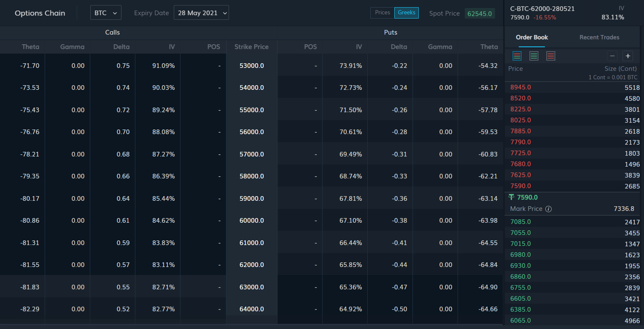Click the bid price 7085.0 in the order book
Image resolution: width=644 pixels, height=329 pixels.
pos(520,221)
